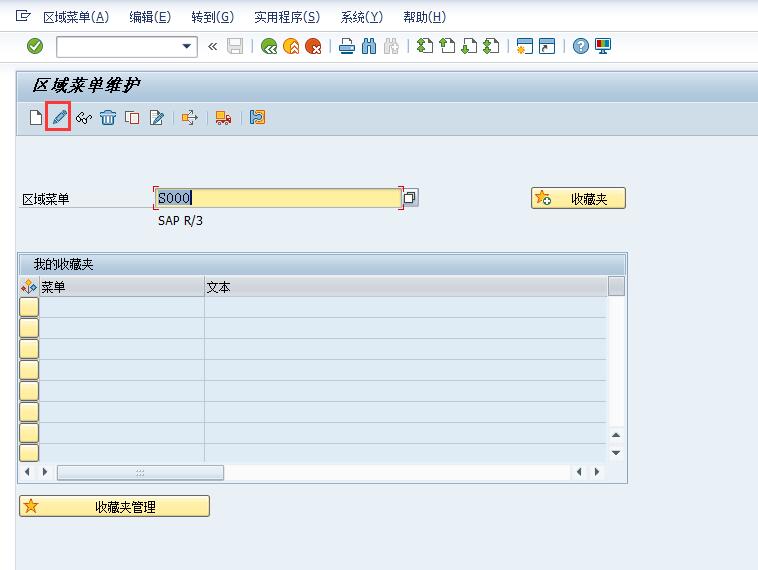
Task: Click the Transport truck icon
Action: [x=223, y=118]
